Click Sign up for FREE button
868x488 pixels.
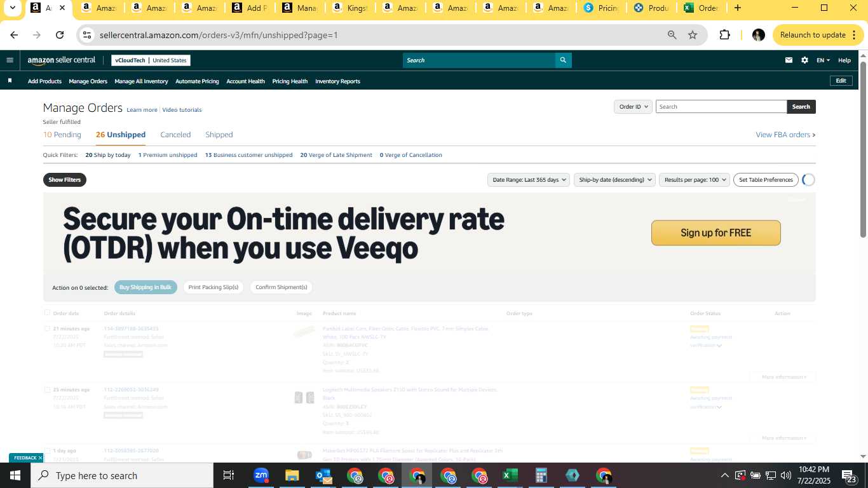tap(715, 233)
